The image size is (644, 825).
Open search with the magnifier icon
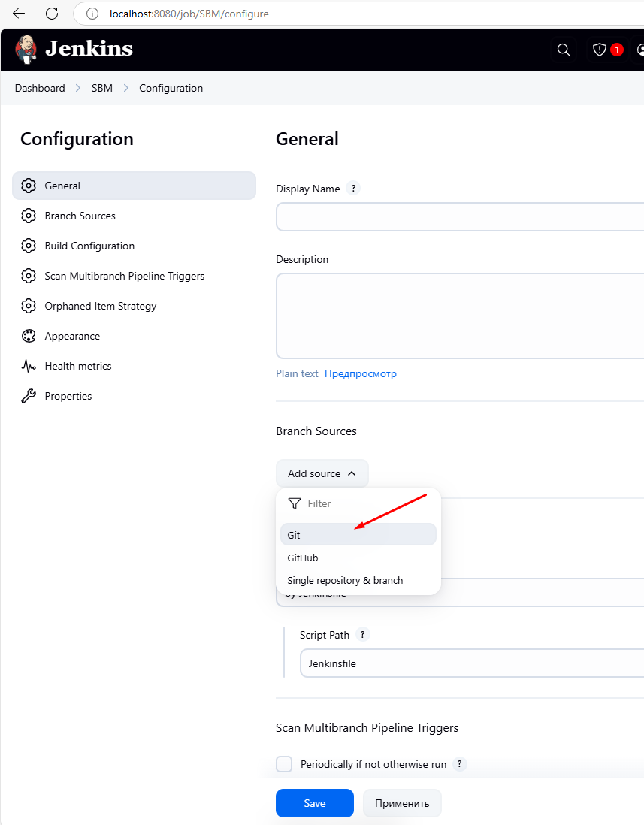tap(564, 50)
